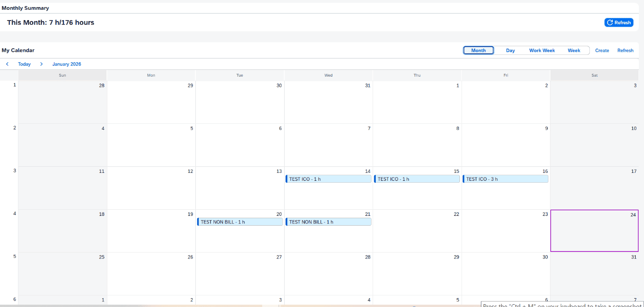The width and height of the screenshot is (644, 307).
Task: Switch to the Day calendar view
Action: (510, 50)
